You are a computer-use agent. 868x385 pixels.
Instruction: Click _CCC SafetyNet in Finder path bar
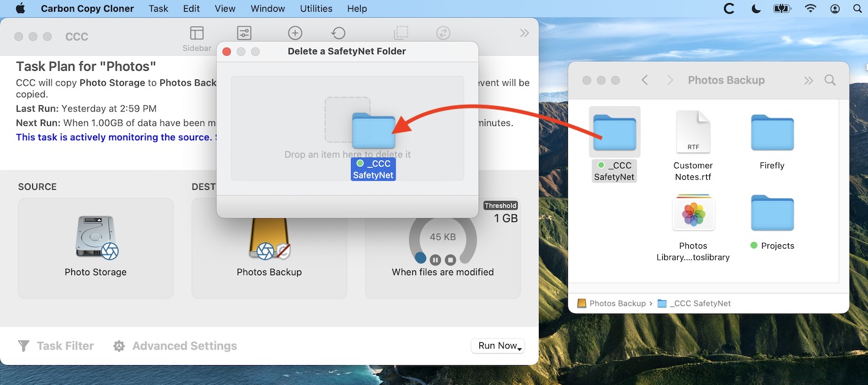click(x=694, y=303)
